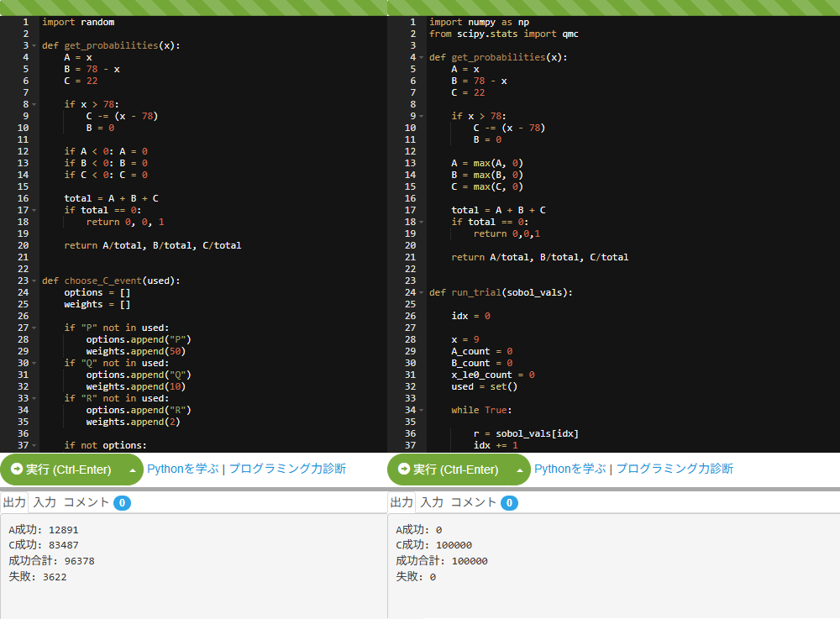Image resolution: width=840 pixels, height=619 pixels.
Task: Click left output 'A成功: 12891'
Action: tap(44, 530)
